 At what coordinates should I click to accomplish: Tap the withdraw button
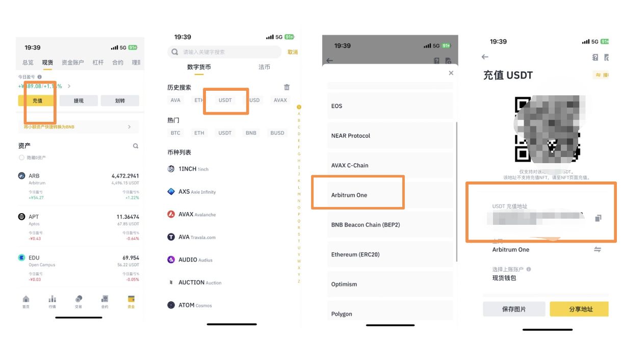[x=79, y=101]
